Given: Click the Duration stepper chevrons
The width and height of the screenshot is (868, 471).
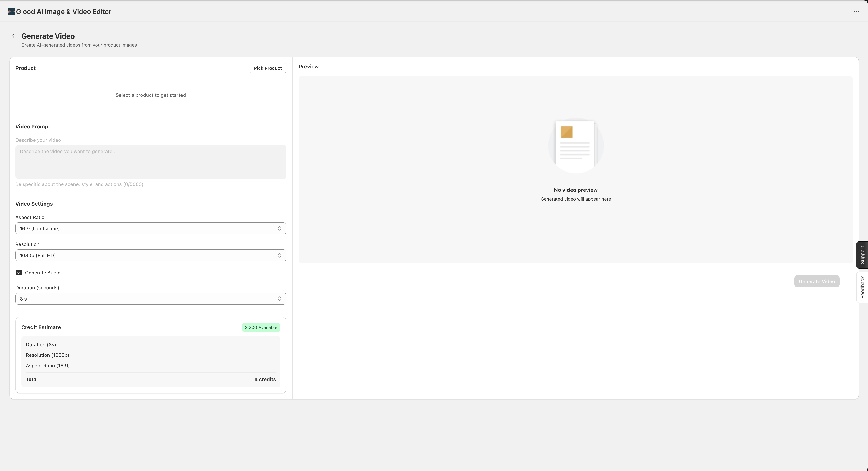Looking at the screenshot, I should pos(279,298).
